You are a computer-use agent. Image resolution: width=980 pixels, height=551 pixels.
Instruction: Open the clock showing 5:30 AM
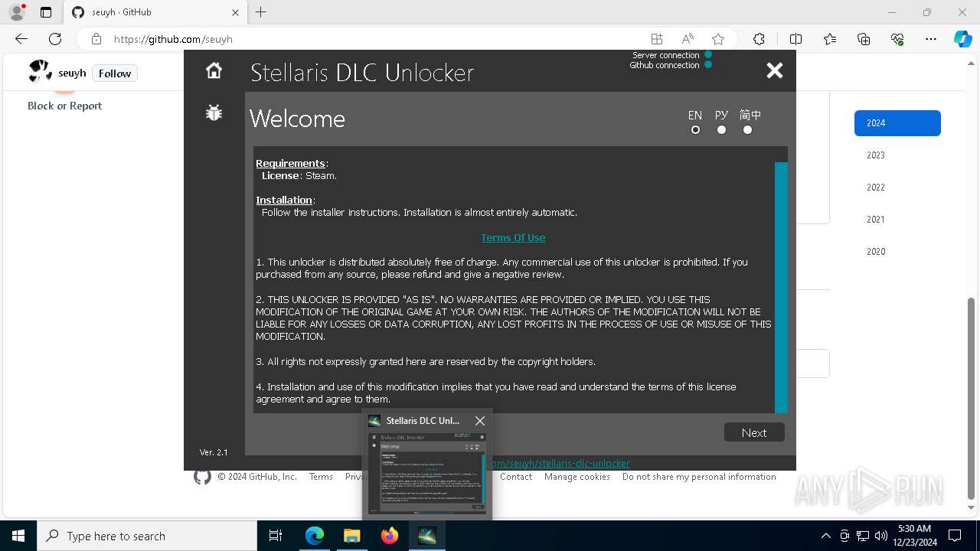[914, 536]
